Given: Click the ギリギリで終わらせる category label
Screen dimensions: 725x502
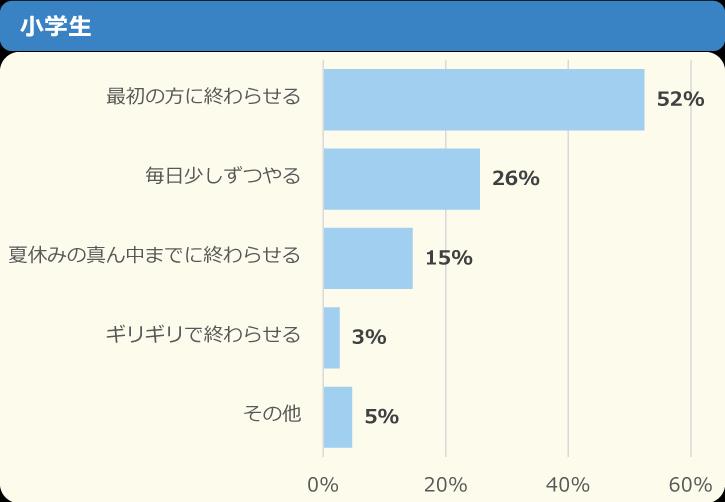Looking at the screenshot, I should pos(203,335).
